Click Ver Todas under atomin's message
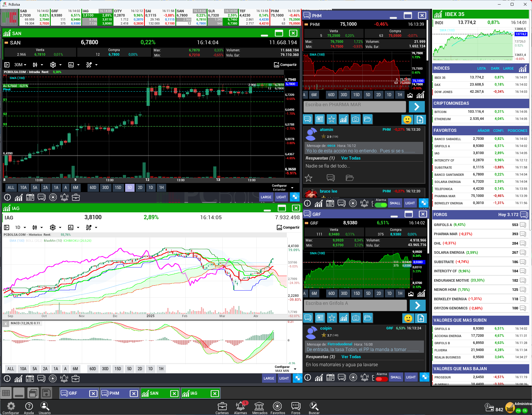 (x=351, y=158)
